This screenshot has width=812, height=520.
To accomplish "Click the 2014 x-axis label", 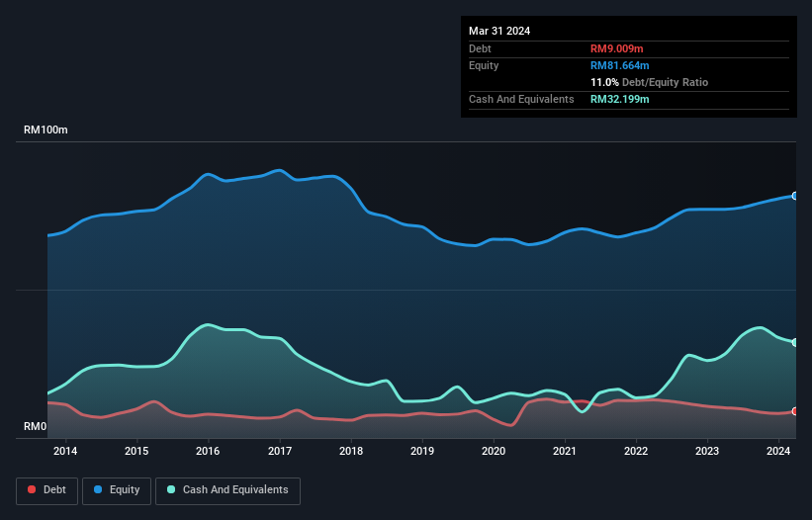I will tap(65, 452).
